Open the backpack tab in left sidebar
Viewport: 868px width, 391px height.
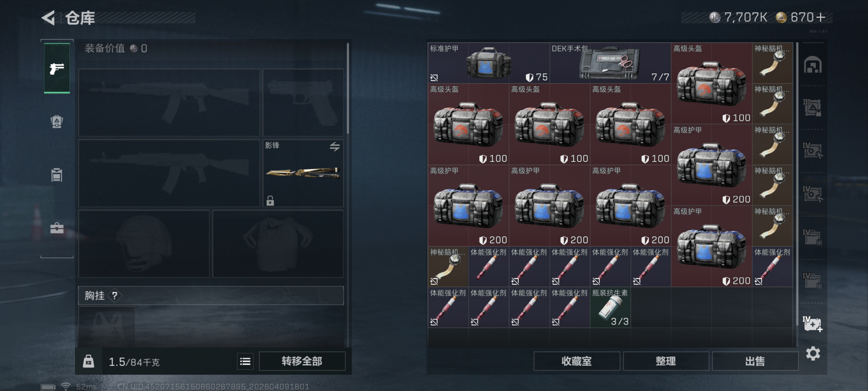[57, 121]
